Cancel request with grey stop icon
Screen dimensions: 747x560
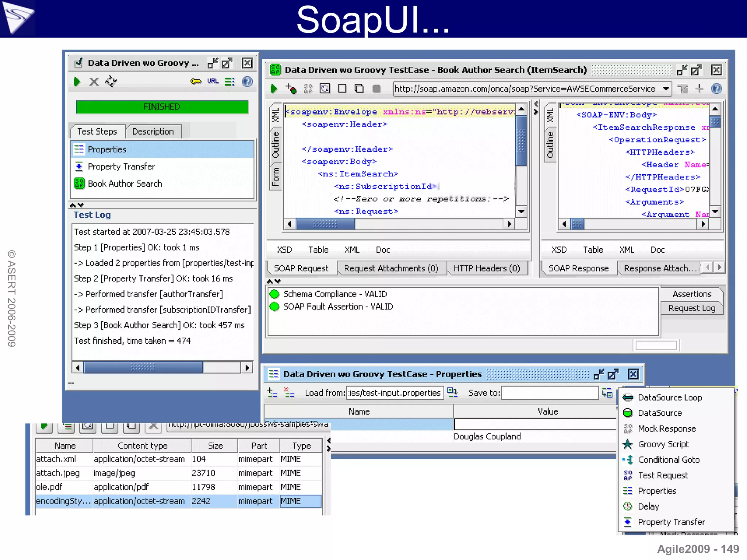click(376, 89)
